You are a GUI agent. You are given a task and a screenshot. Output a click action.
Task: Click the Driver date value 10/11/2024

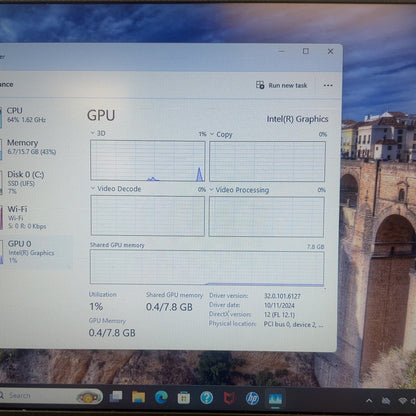[279, 305]
